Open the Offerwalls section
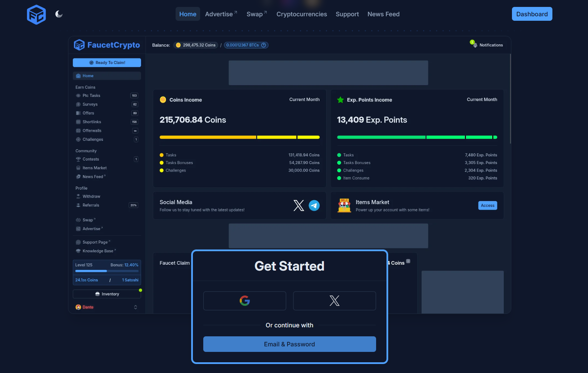The height and width of the screenshot is (373, 588). 78,130
